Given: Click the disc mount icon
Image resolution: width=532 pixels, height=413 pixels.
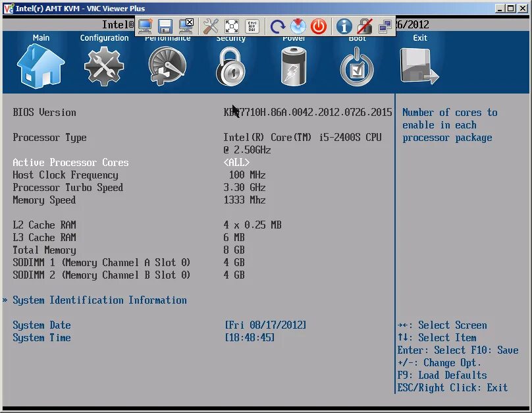Looking at the screenshot, I should pyautogui.click(x=298, y=26).
